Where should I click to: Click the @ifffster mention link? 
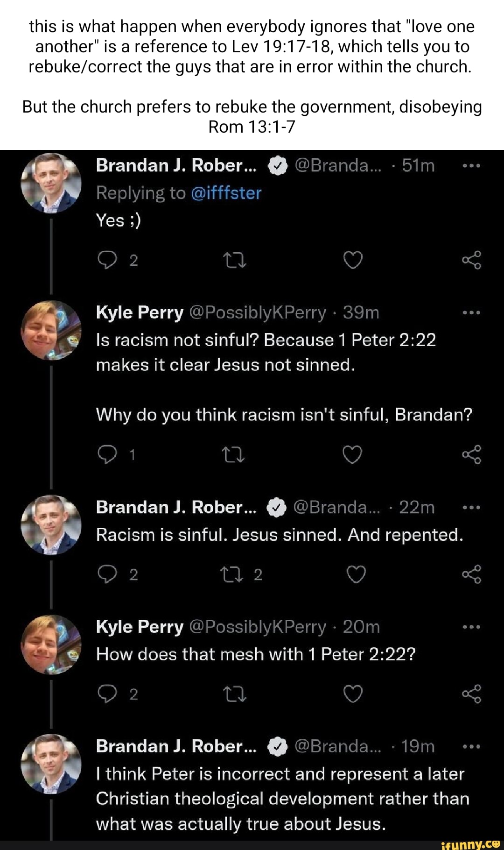point(226,193)
